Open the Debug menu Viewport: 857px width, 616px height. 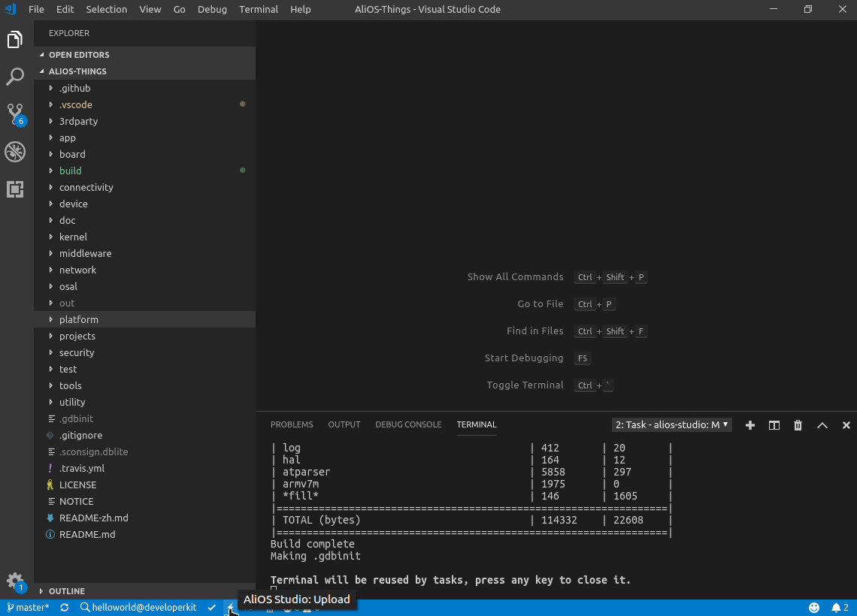(212, 9)
